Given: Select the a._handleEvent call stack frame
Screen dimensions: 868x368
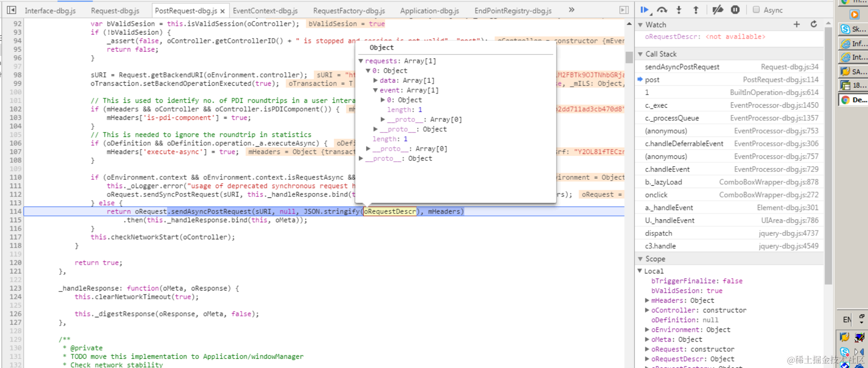Looking at the screenshot, I should [730, 208].
